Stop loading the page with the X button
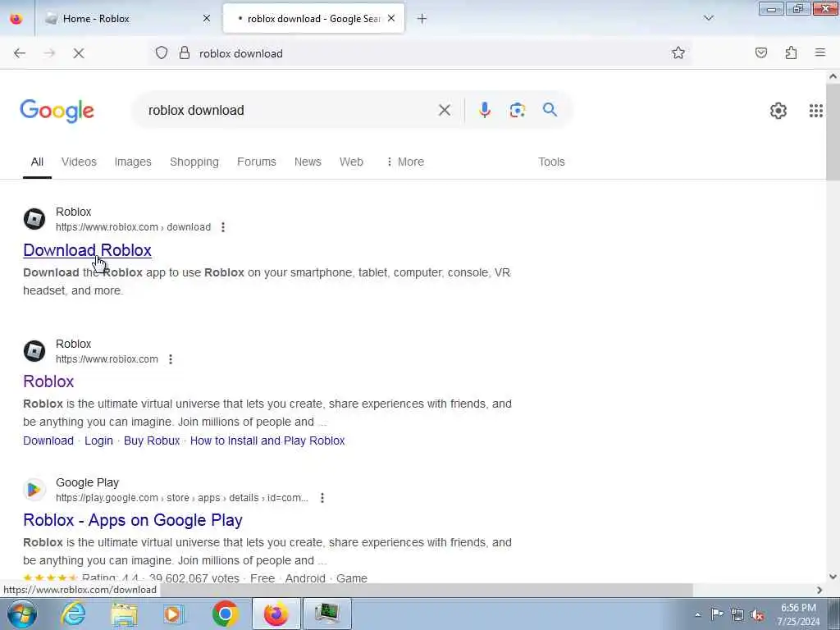The width and height of the screenshot is (840, 630). tap(79, 53)
